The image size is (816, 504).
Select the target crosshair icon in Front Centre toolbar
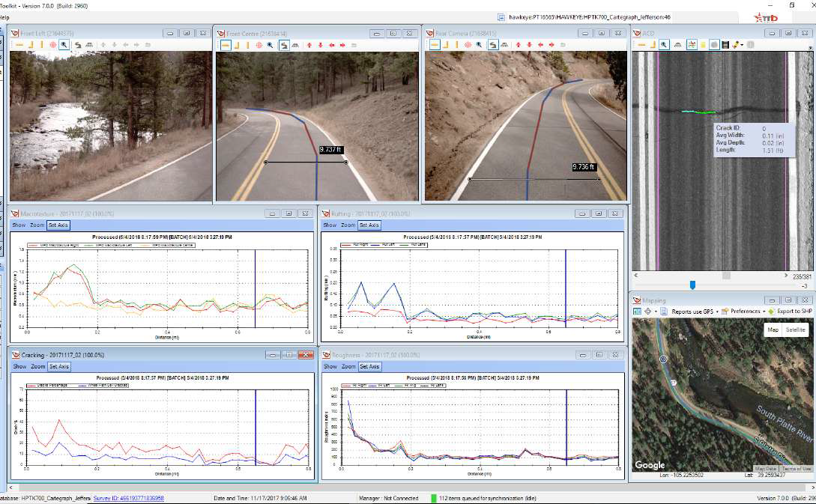[258, 45]
